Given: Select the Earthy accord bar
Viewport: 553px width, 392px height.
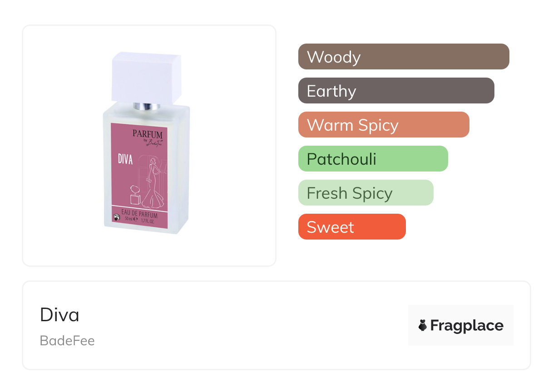Looking at the screenshot, I should 396,91.
